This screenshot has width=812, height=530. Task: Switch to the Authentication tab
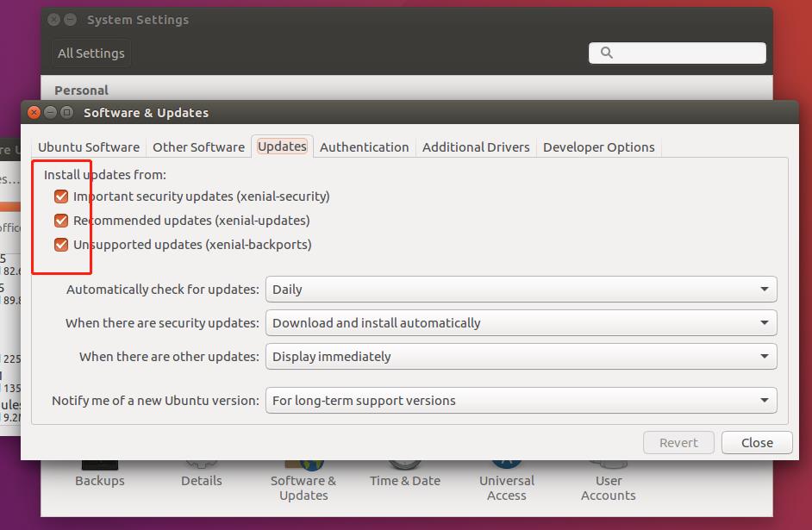[x=364, y=147]
